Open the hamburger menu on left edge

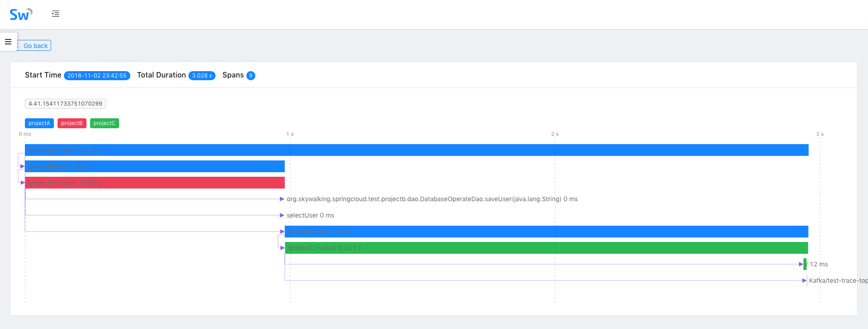[8, 42]
